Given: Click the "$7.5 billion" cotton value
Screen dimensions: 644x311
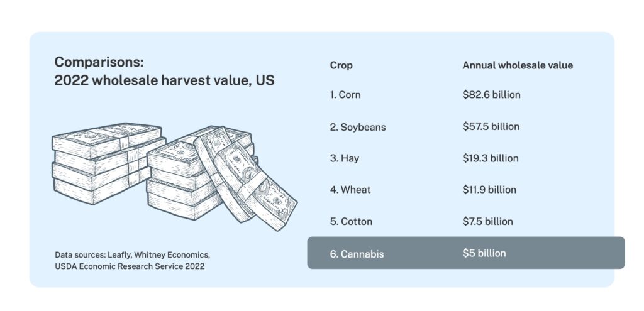Looking at the screenshot, I should point(487,221).
